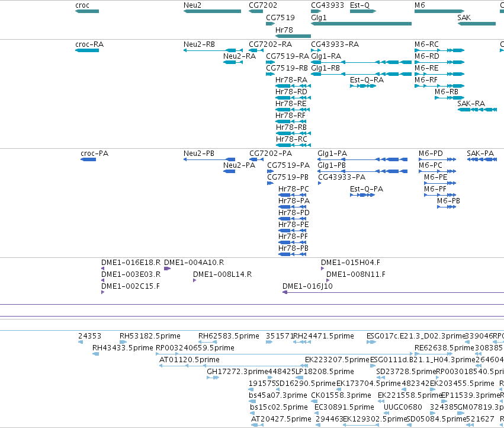The image size is (504, 428).
Task: Open the CG7202 gene feature label
Action: point(263,5)
